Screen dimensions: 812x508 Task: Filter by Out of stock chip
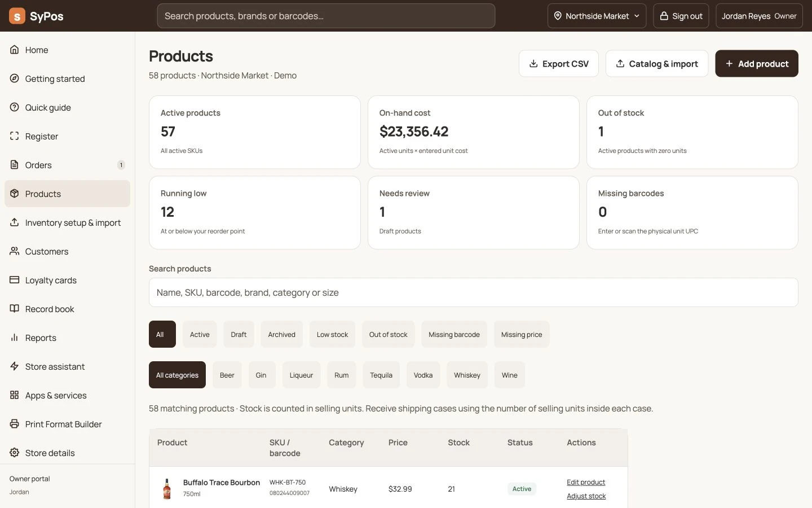[389, 334]
